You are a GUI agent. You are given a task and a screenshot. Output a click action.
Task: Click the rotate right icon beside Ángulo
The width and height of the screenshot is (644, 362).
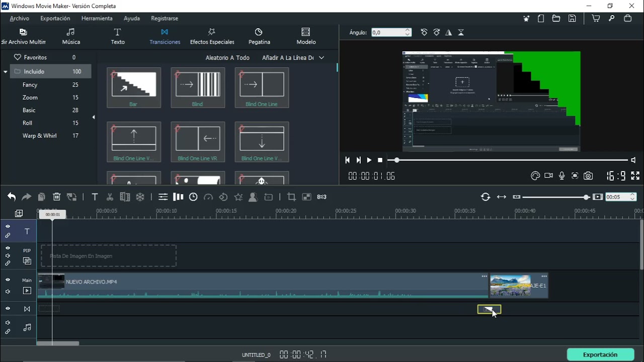click(437, 32)
